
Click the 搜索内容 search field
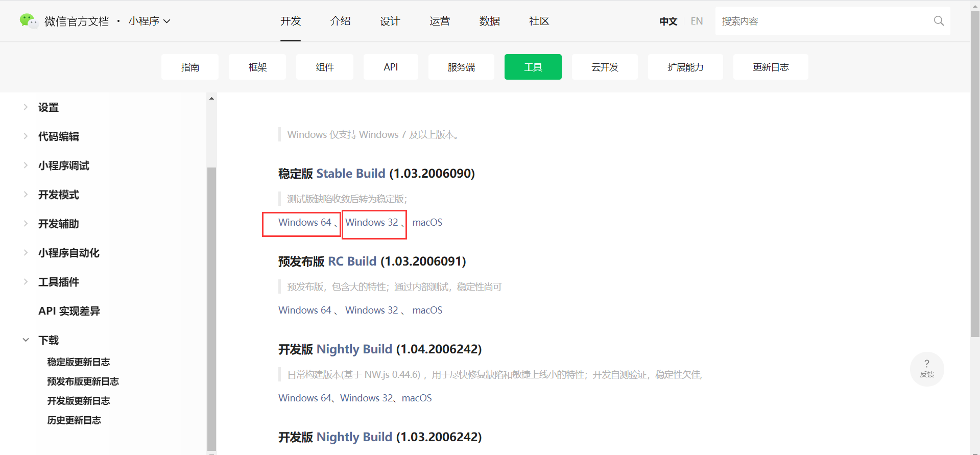coord(832,21)
